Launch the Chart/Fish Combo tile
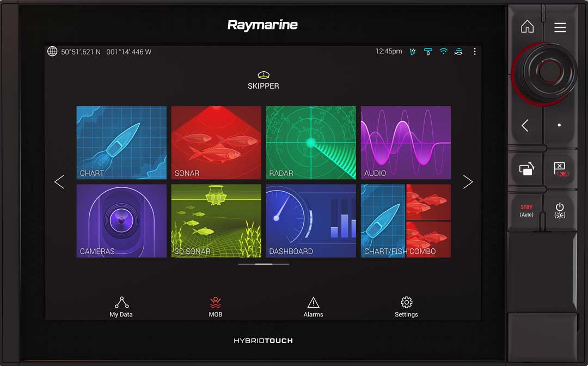The height and width of the screenshot is (366, 588). pos(406,221)
